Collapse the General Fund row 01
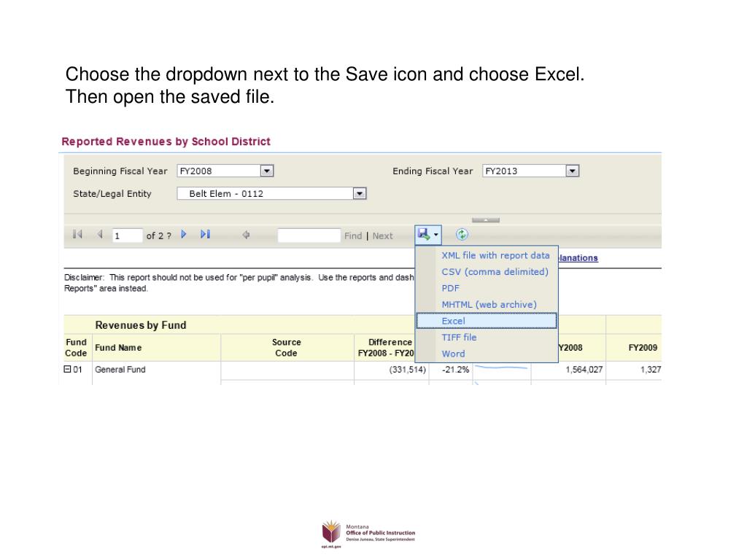The width and height of the screenshot is (747, 560). 67,369
